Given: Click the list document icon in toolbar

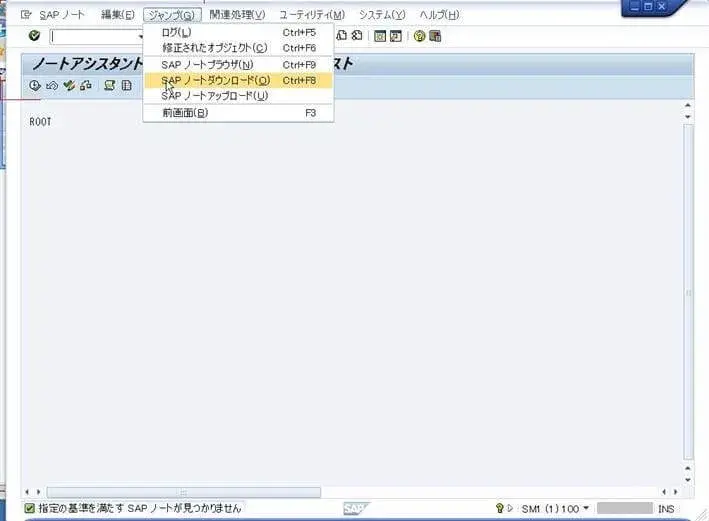Looking at the screenshot, I should click(x=127, y=85).
